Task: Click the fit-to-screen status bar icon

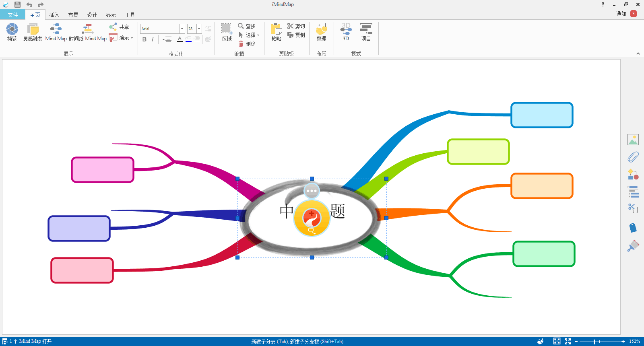Action: 557,341
